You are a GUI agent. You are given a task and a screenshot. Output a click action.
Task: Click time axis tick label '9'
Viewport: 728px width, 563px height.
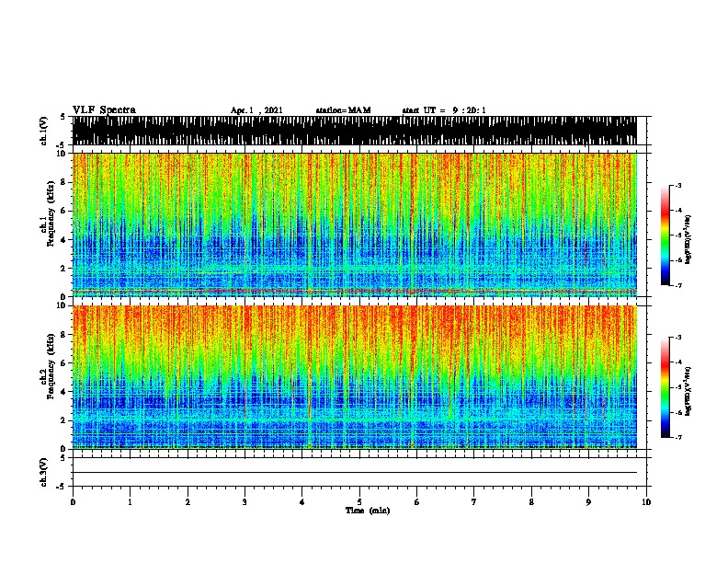pos(588,501)
